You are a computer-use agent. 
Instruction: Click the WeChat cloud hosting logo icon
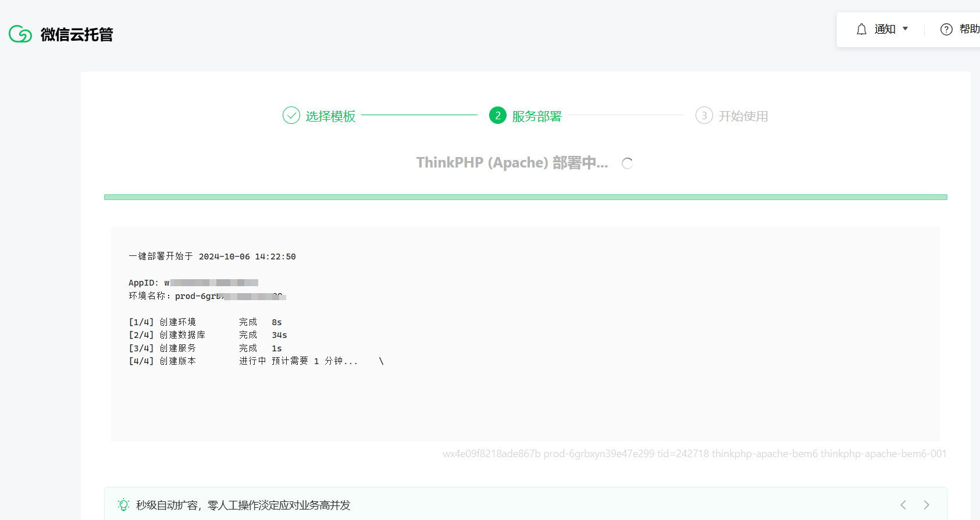(20, 34)
